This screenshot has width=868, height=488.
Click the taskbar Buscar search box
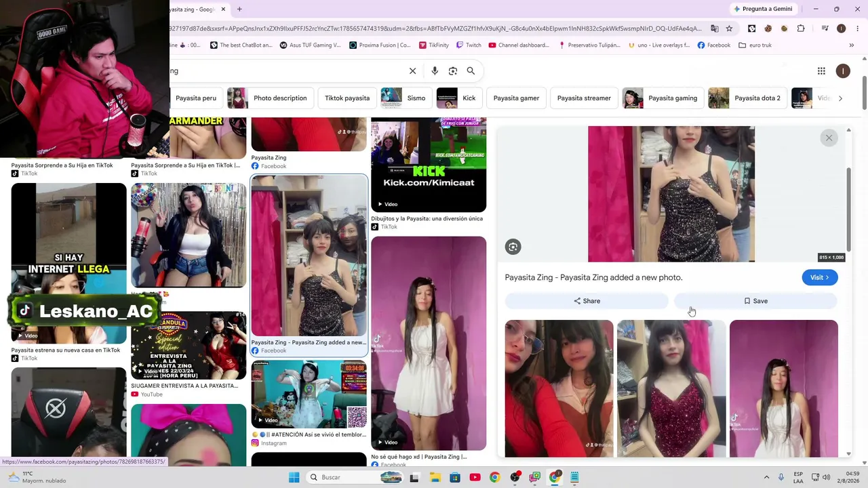354,477
